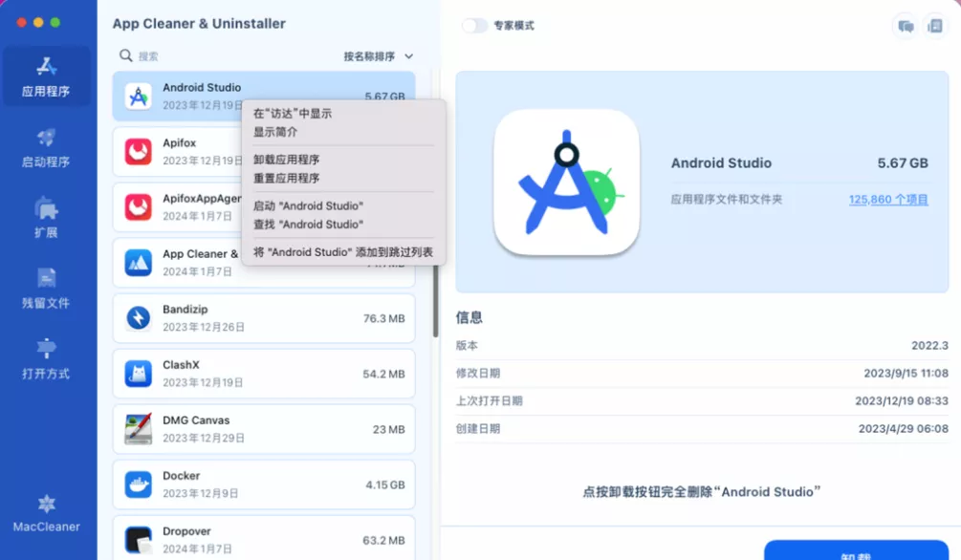Add Android Studio to the skip list
The image size is (961, 560).
tap(343, 252)
